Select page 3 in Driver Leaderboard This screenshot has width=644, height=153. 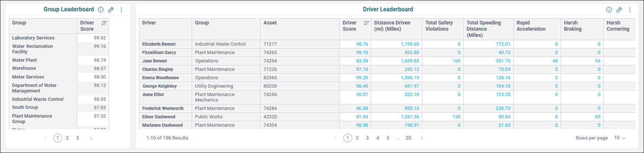coord(368,138)
